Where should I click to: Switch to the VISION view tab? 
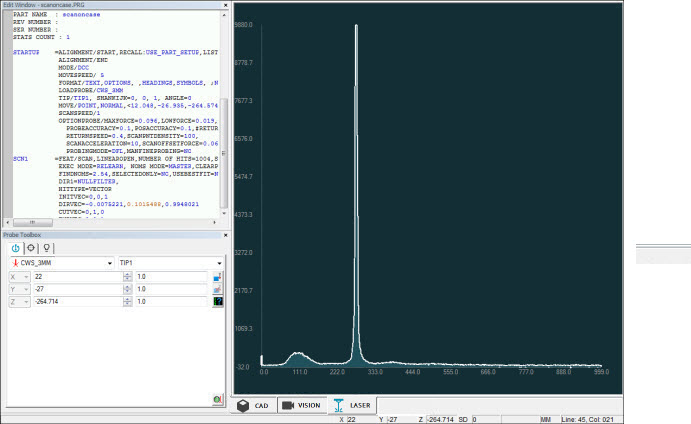301,406
